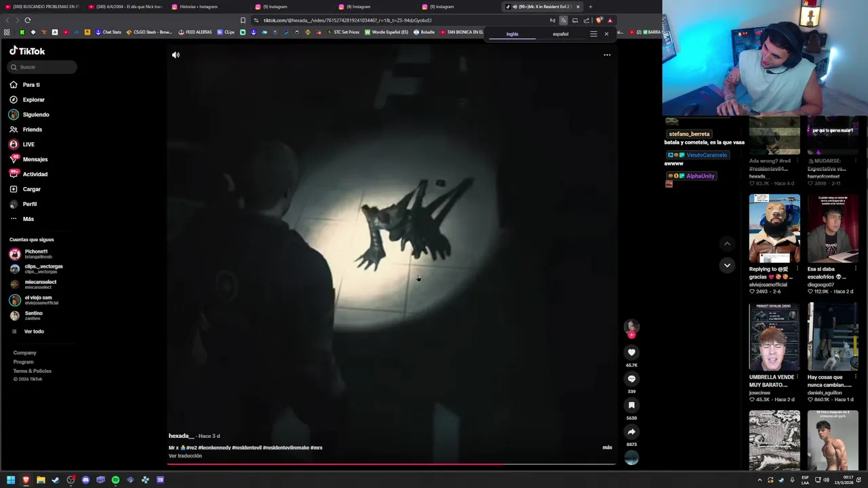The width and height of the screenshot is (868, 488).
Task: Open Spotify from the taskbar
Action: click(115, 480)
